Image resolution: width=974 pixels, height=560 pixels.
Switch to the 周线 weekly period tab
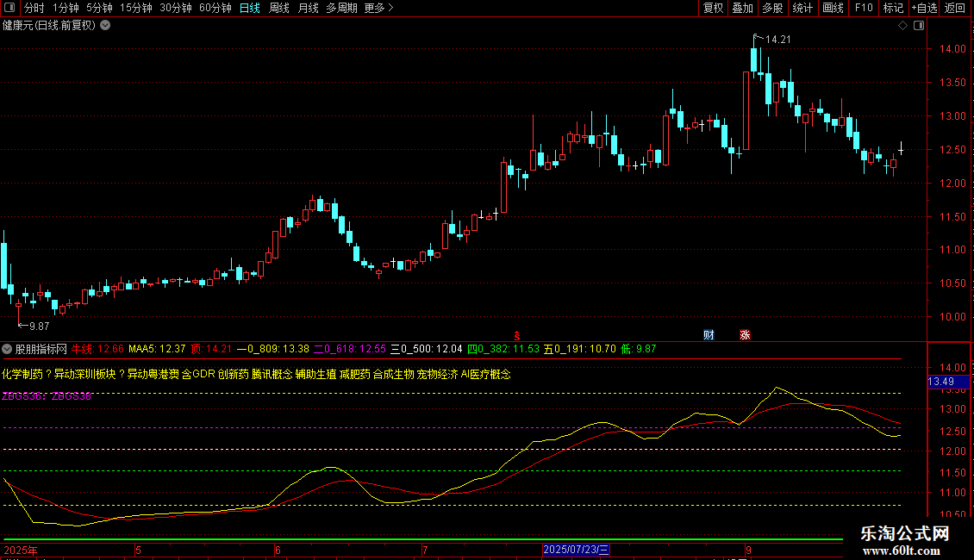279,8
